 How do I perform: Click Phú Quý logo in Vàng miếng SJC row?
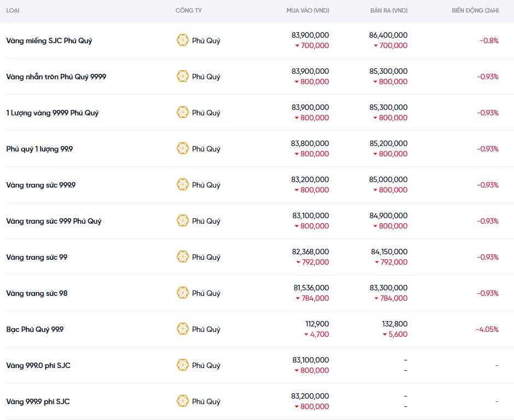click(182, 40)
